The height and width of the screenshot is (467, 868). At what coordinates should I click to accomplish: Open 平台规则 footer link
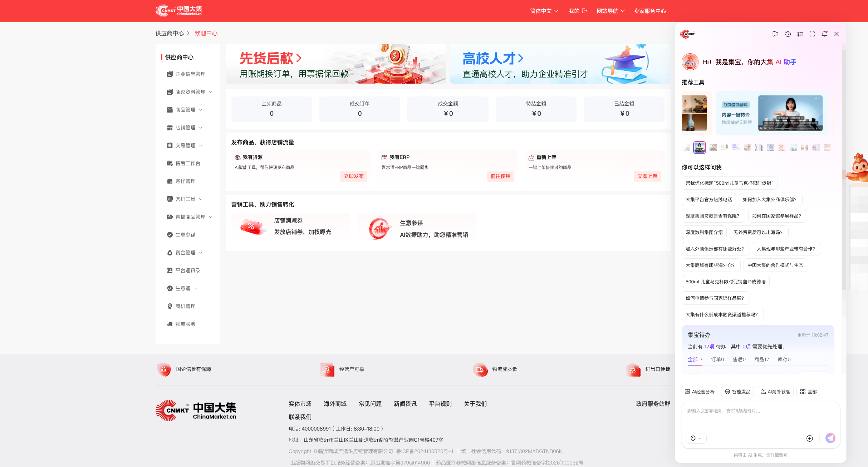440,404
